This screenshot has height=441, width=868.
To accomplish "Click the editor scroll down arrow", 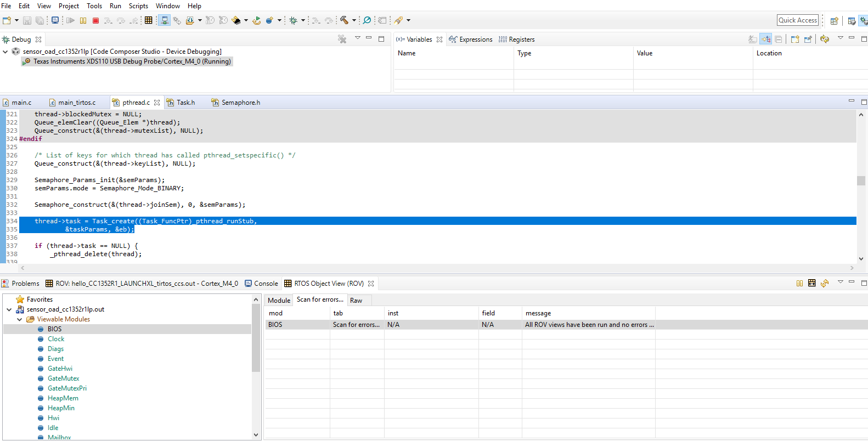I will (861, 259).
